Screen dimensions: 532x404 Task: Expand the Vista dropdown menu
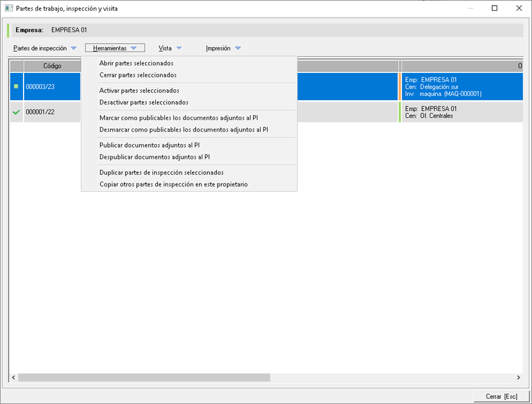tap(170, 49)
